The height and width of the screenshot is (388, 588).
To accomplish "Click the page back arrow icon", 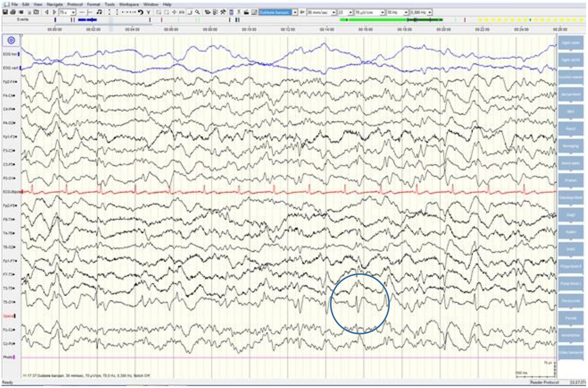I will (x=47, y=12).
